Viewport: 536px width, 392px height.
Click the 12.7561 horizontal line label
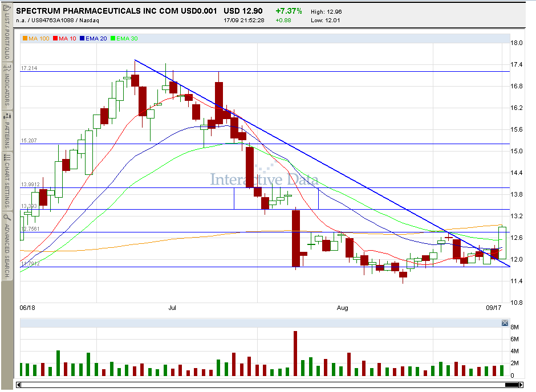coord(30,229)
